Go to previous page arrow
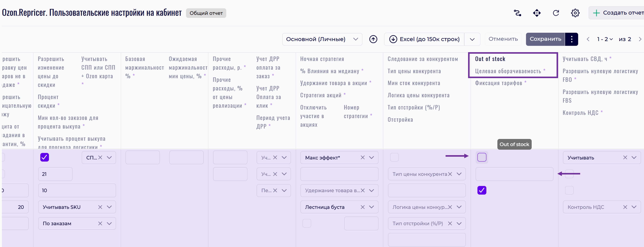 pos(588,39)
